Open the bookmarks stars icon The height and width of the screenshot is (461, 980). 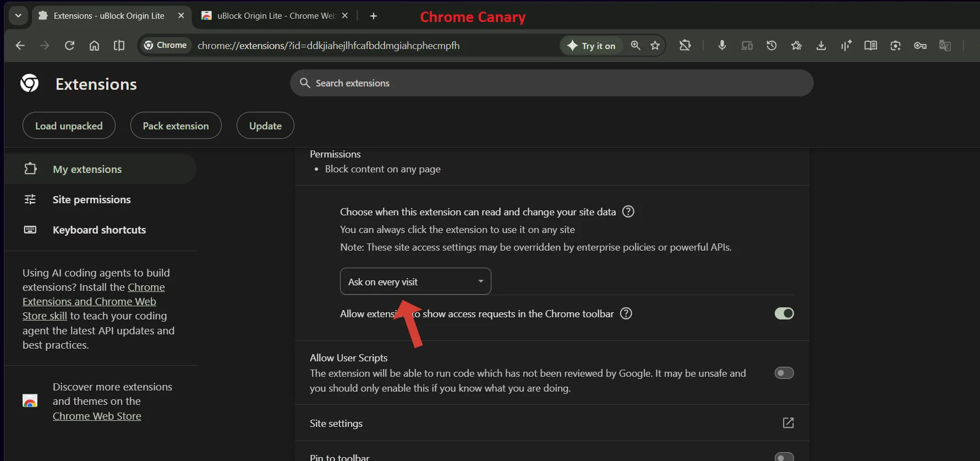[796, 45]
